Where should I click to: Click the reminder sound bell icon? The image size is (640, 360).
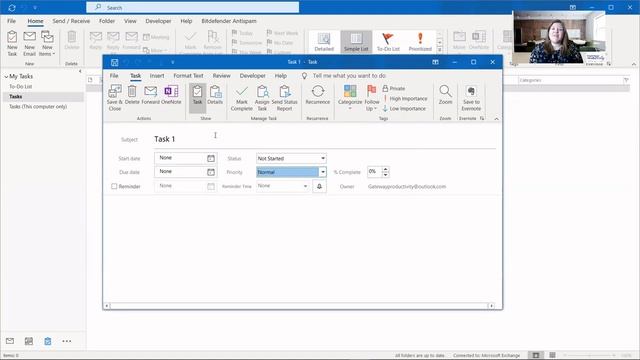click(319, 186)
